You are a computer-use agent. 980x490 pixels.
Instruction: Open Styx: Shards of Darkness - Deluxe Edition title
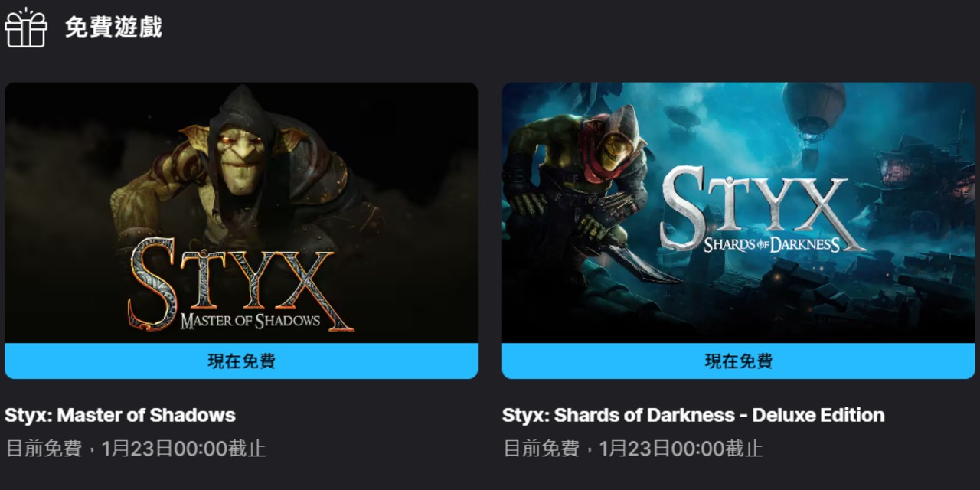coord(694,416)
